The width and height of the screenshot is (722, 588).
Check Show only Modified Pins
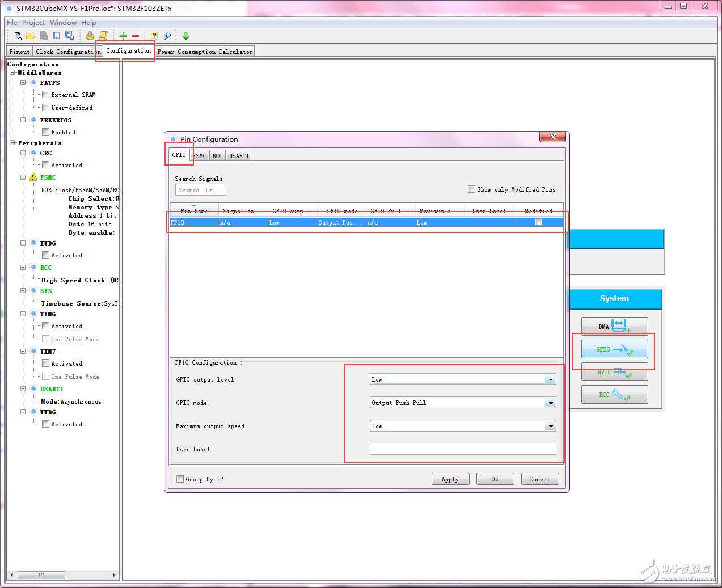click(x=471, y=189)
